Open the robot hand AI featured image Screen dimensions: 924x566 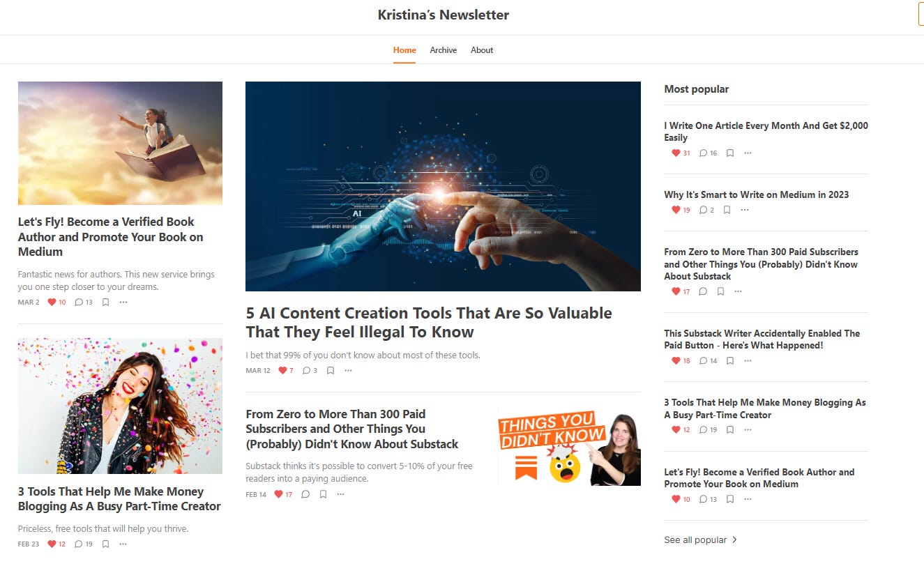(x=443, y=186)
